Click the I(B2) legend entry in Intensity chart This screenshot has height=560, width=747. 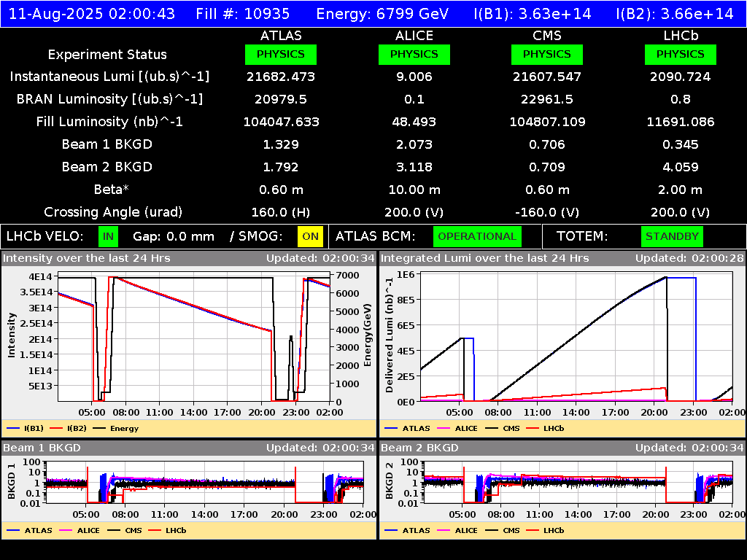pyautogui.click(x=68, y=428)
